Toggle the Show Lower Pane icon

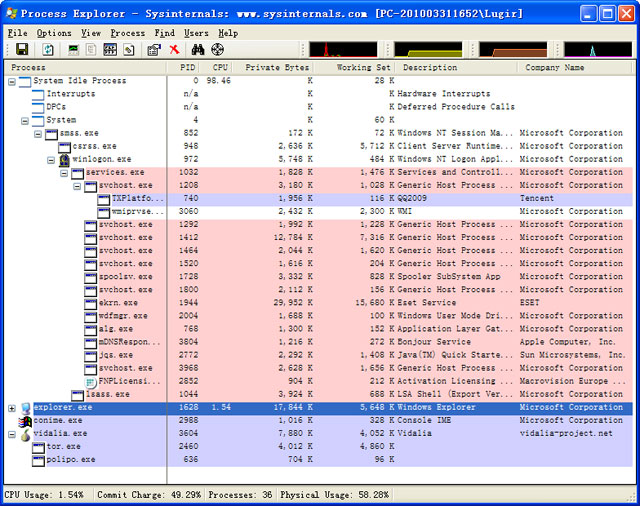(110, 49)
